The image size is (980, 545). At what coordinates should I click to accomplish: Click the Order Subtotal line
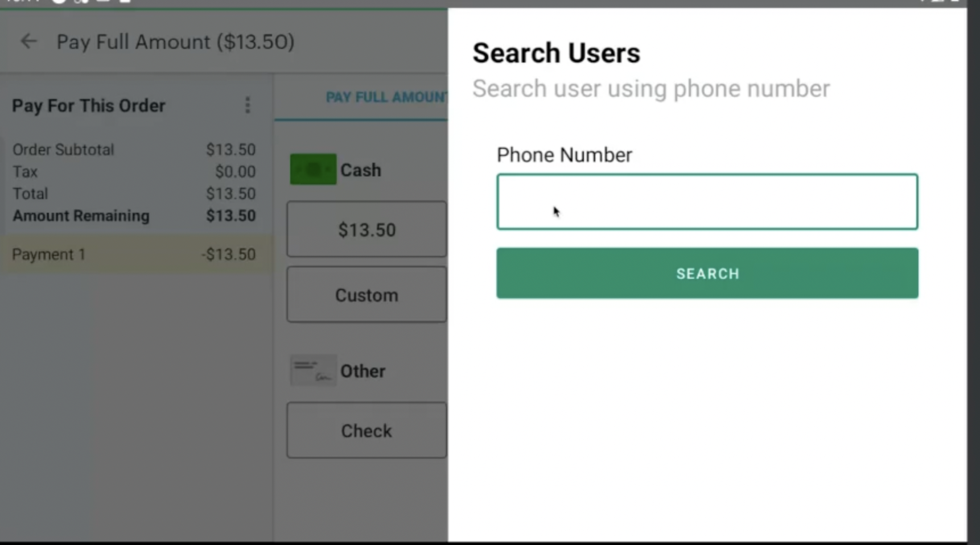tap(134, 150)
